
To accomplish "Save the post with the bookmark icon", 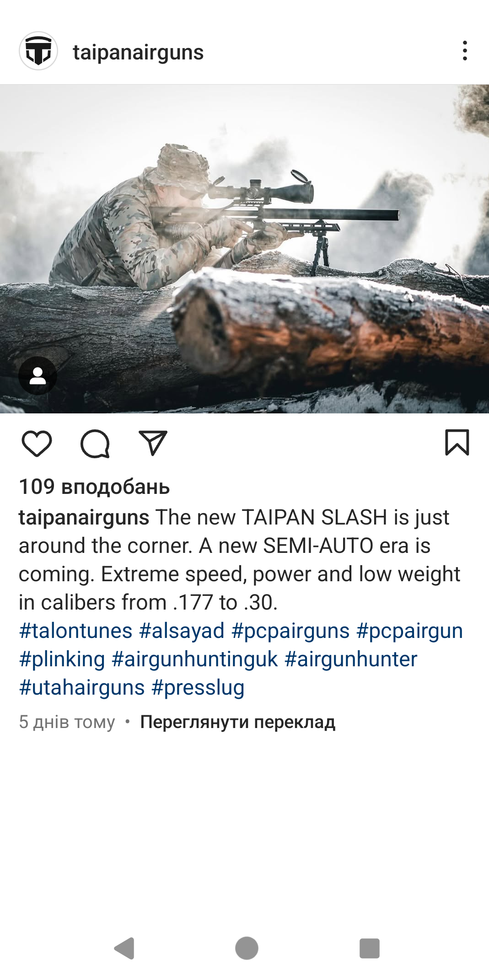I will (x=457, y=442).
